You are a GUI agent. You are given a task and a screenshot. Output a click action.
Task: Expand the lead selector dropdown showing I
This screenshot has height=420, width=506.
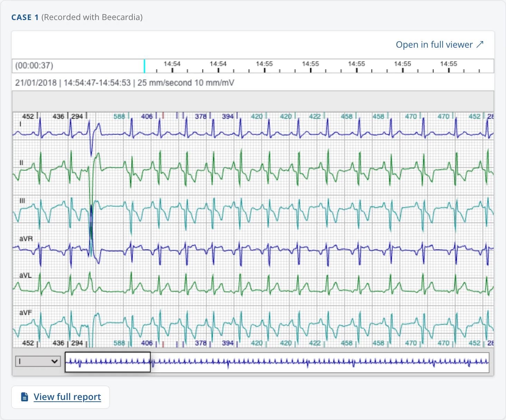(x=38, y=361)
